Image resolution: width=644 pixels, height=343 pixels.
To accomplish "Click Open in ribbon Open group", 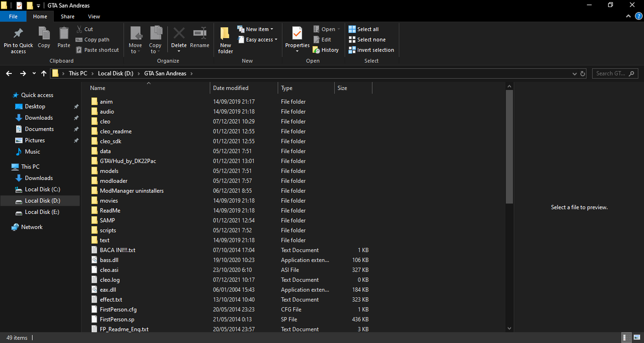I will (326, 29).
